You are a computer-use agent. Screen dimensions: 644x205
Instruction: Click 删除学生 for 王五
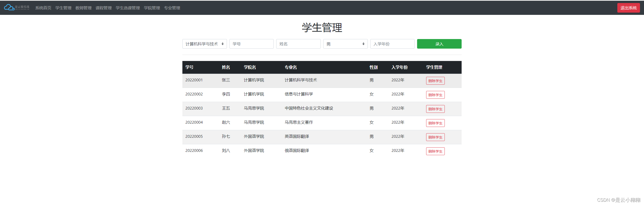coord(435,109)
